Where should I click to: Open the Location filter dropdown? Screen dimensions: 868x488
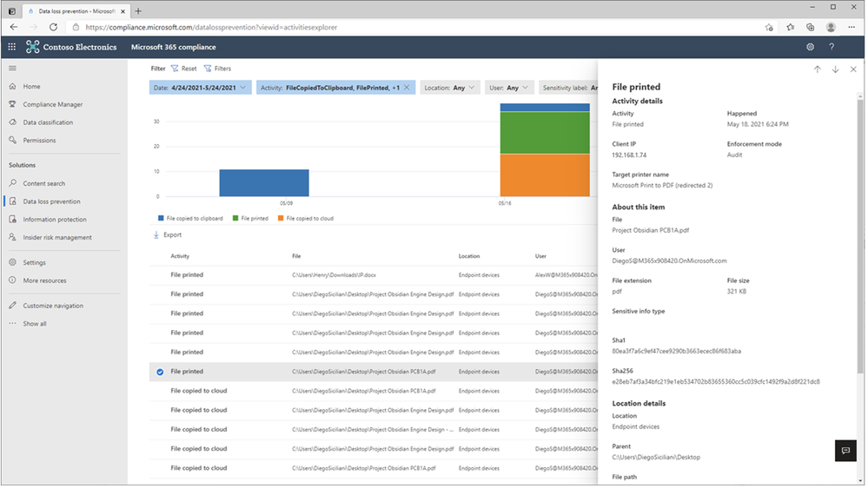[x=448, y=88]
